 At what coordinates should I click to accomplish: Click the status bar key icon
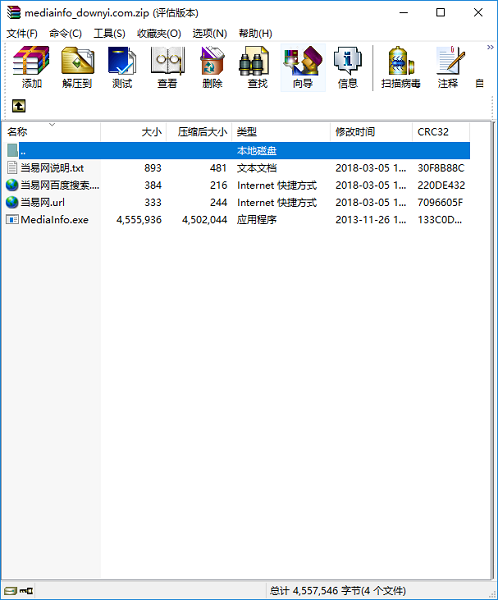pyautogui.click(x=26, y=591)
